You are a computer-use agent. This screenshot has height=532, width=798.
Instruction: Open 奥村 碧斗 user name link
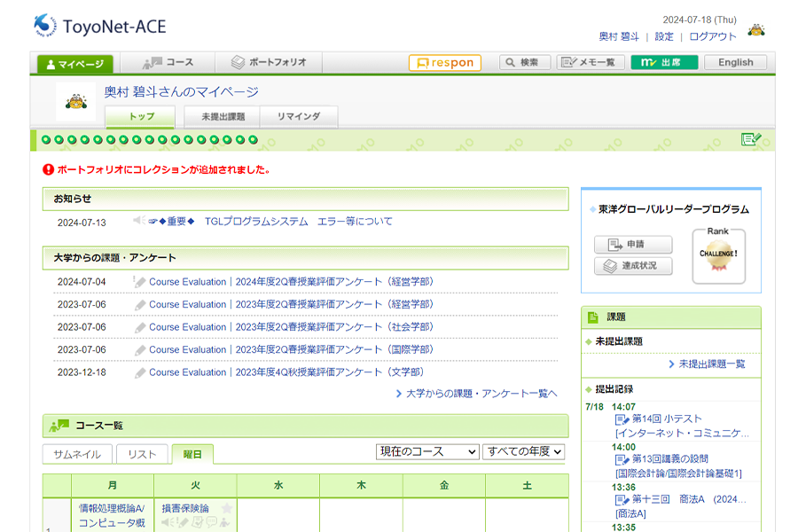(619, 36)
